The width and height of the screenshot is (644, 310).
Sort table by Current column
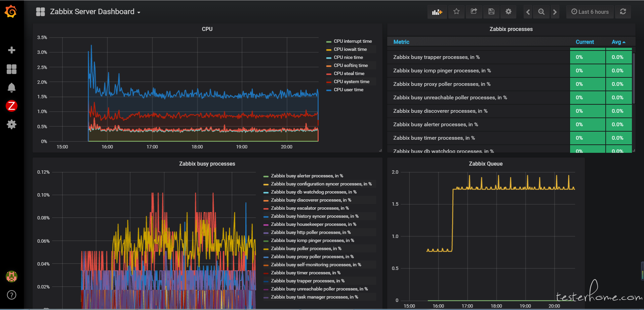[x=585, y=42]
